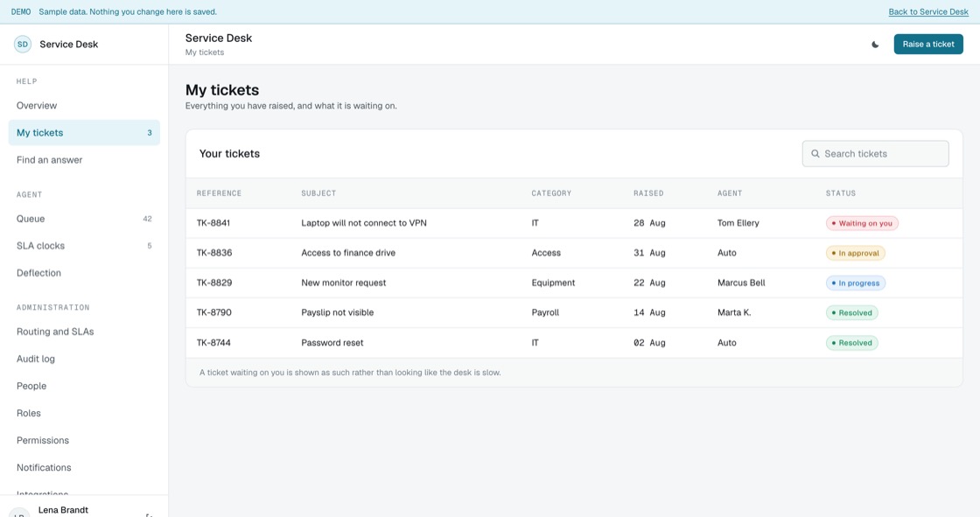Sort by the Agent column header
The height and width of the screenshot is (517, 980).
730,193
